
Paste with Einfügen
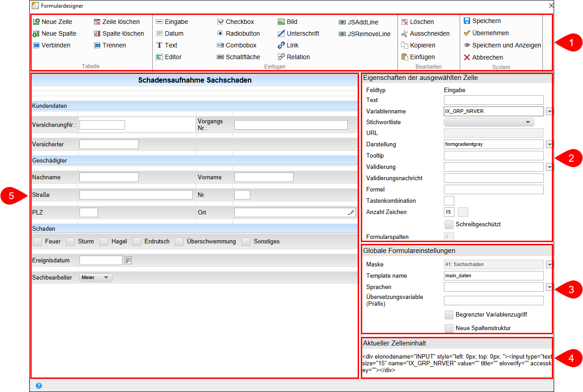418,57
